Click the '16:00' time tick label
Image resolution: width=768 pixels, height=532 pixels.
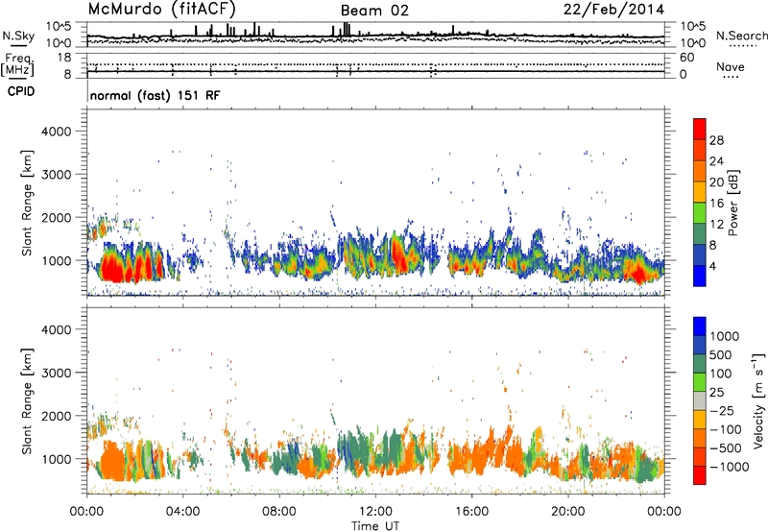coord(471,512)
